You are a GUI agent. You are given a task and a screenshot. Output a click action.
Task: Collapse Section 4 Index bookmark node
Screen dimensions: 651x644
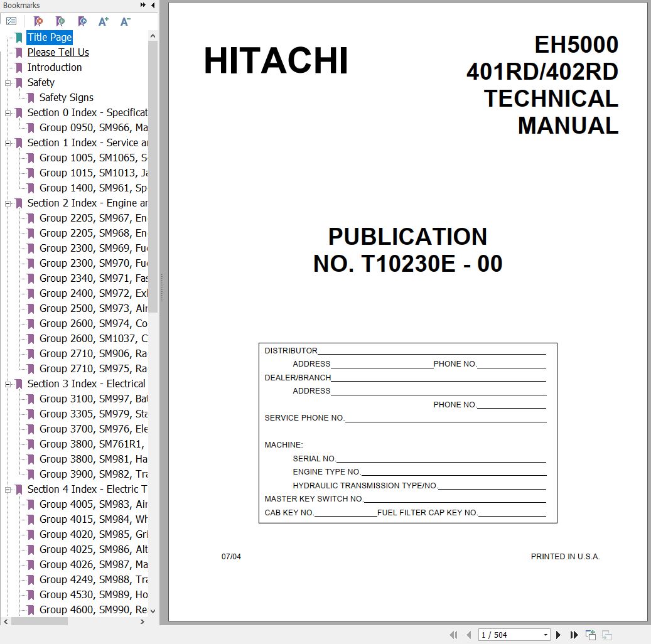point(8,490)
